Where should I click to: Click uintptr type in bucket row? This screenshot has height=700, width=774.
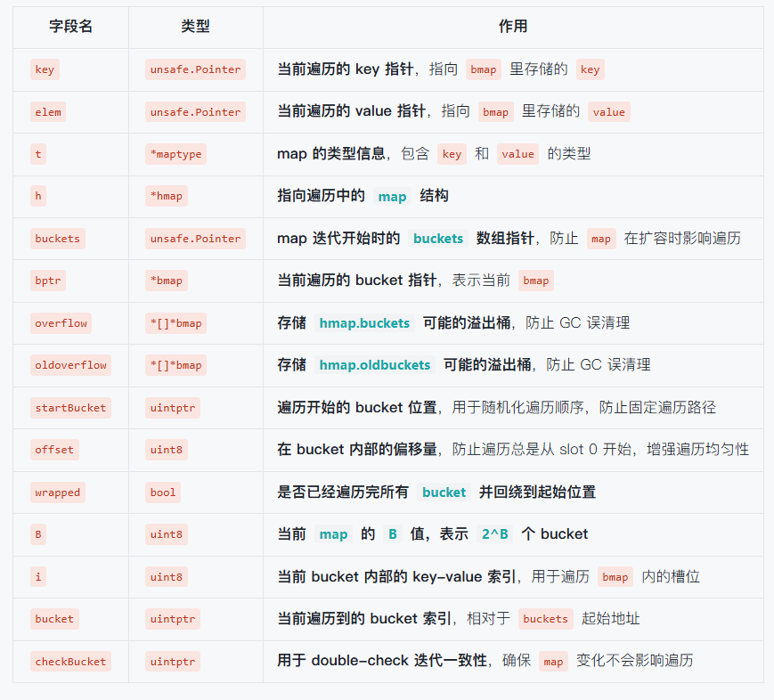click(173, 619)
